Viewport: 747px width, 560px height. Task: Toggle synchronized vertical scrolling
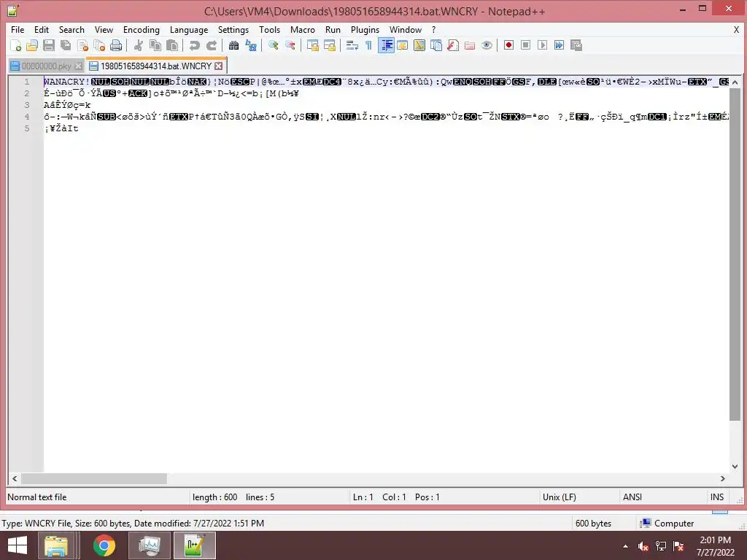(x=312, y=45)
